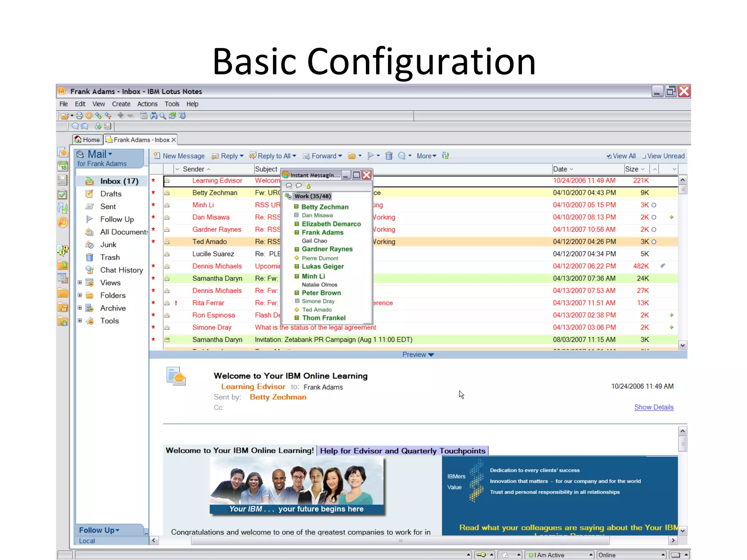
Task: Enable the View All checkbox
Action: click(x=609, y=156)
